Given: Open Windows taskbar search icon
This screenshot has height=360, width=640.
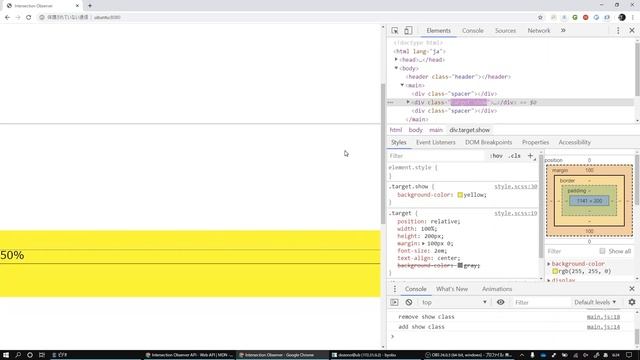Looking at the screenshot, I should point(18,355).
